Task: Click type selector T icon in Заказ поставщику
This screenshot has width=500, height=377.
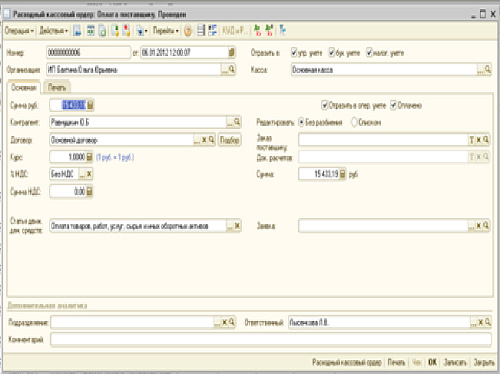Action: pos(472,140)
